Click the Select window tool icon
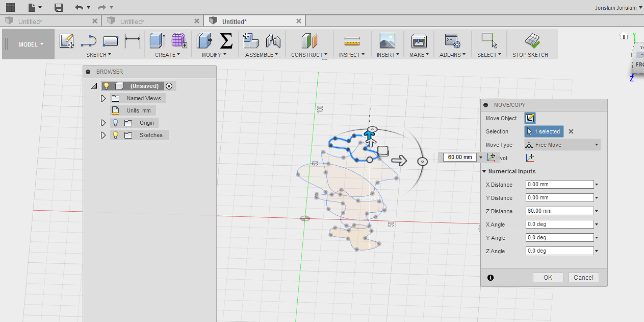The width and height of the screenshot is (644, 322). tap(489, 41)
